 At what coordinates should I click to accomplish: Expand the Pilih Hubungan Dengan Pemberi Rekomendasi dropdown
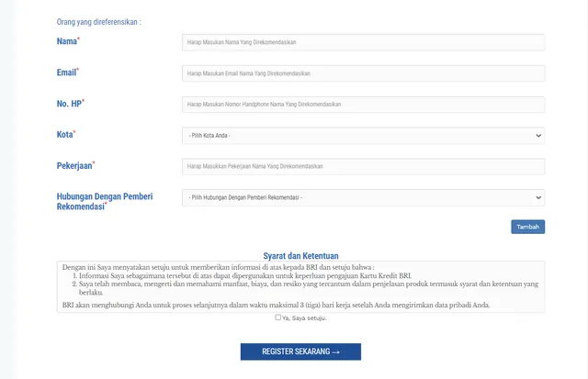(x=363, y=197)
